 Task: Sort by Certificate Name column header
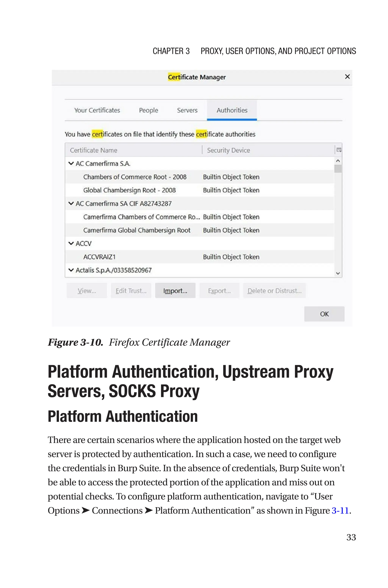(x=134, y=150)
